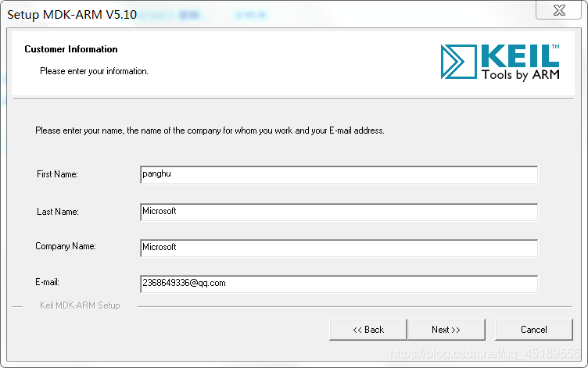Image resolution: width=588 pixels, height=368 pixels.
Task: Click the E-mail label
Action: (47, 282)
